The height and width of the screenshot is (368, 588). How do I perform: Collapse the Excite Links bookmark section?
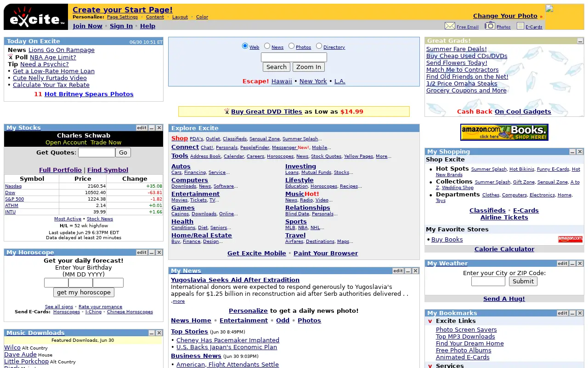tap(430, 321)
